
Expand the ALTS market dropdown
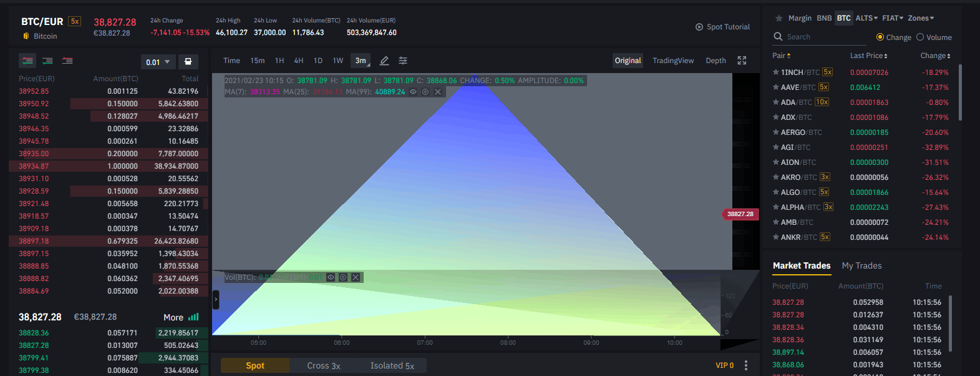(866, 18)
